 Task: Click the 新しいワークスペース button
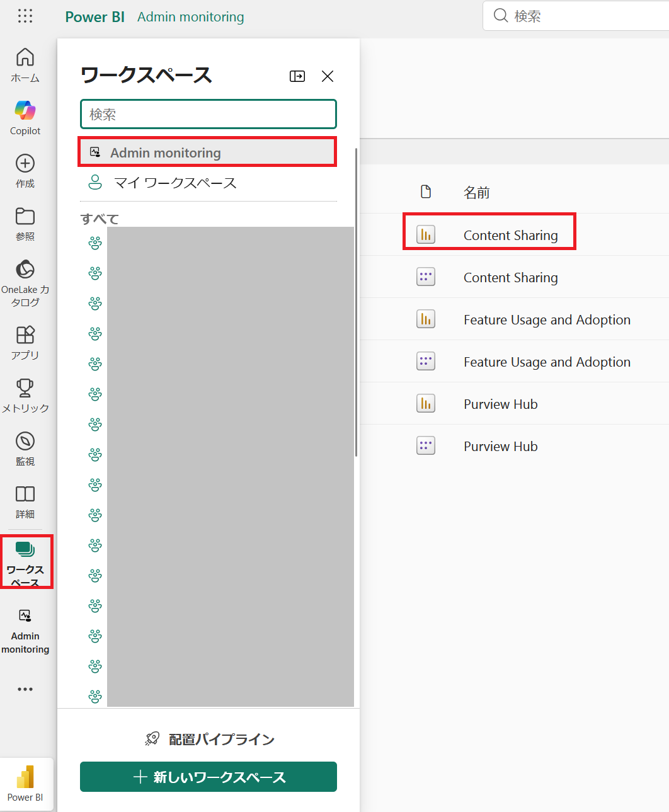click(208, 777)
